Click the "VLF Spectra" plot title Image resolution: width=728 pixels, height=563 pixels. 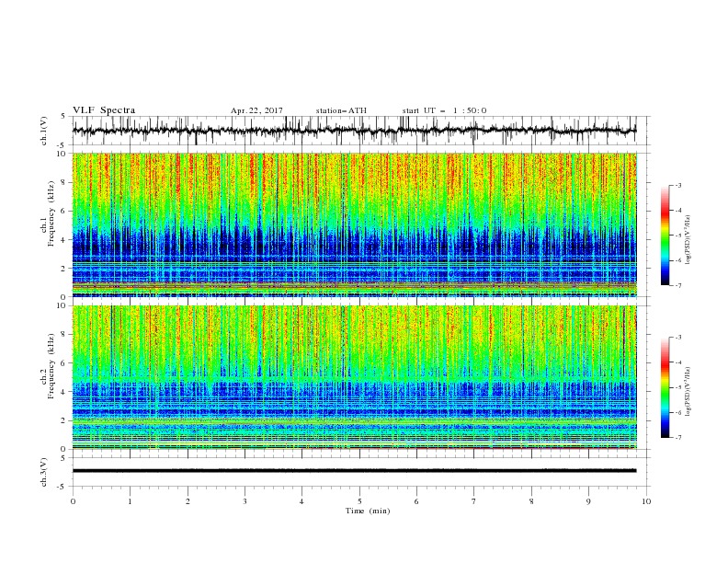[104, 110]
